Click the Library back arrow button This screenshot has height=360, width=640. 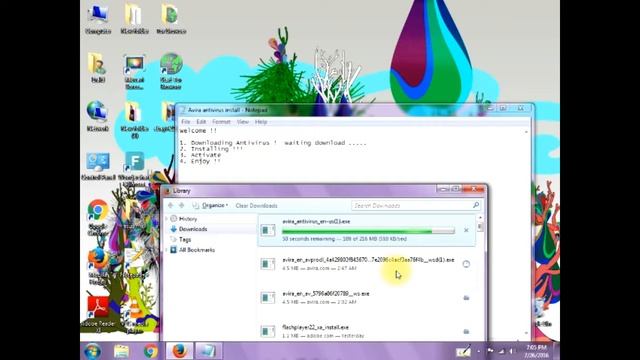(171, 205)
